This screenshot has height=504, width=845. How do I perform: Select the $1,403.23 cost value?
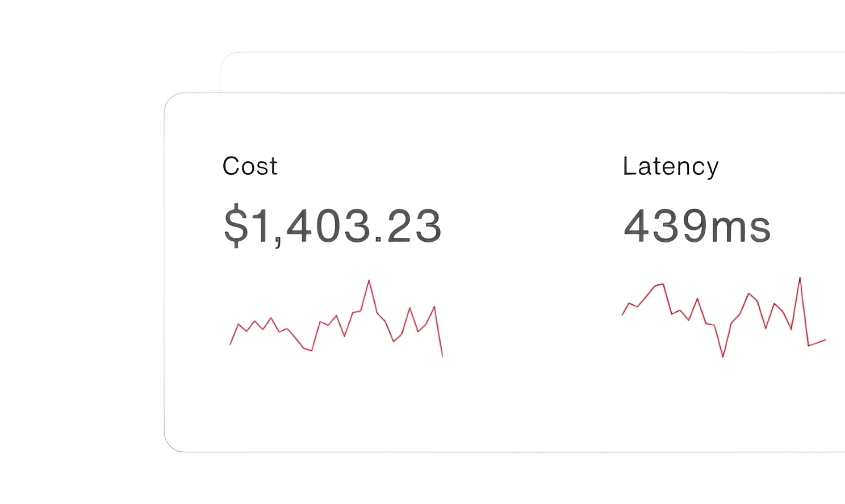(x=332, y=226)
